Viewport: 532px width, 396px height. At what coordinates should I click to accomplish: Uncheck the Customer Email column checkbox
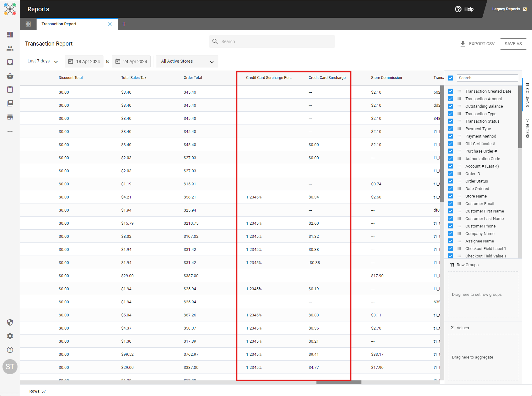(450, 203)
